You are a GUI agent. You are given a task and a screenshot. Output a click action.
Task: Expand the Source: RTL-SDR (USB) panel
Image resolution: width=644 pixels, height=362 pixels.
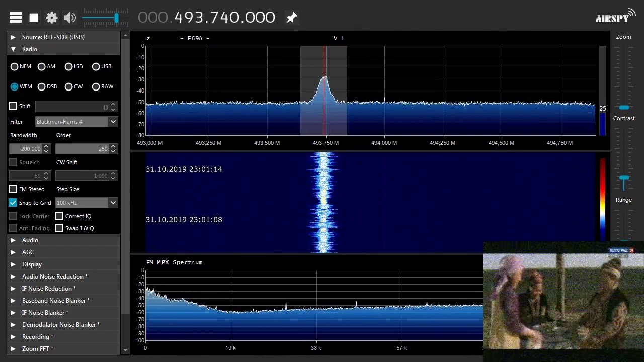pyautogui.click(x=63, y=37)
